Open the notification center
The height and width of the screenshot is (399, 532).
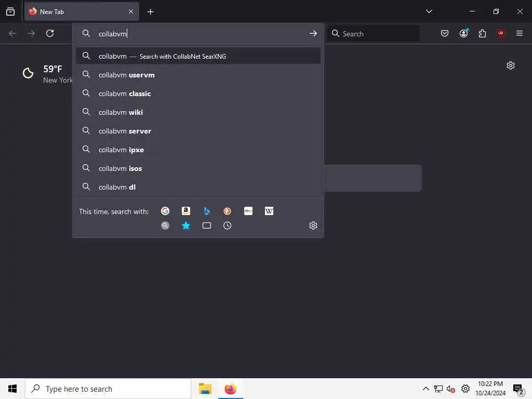pos(518,389)
